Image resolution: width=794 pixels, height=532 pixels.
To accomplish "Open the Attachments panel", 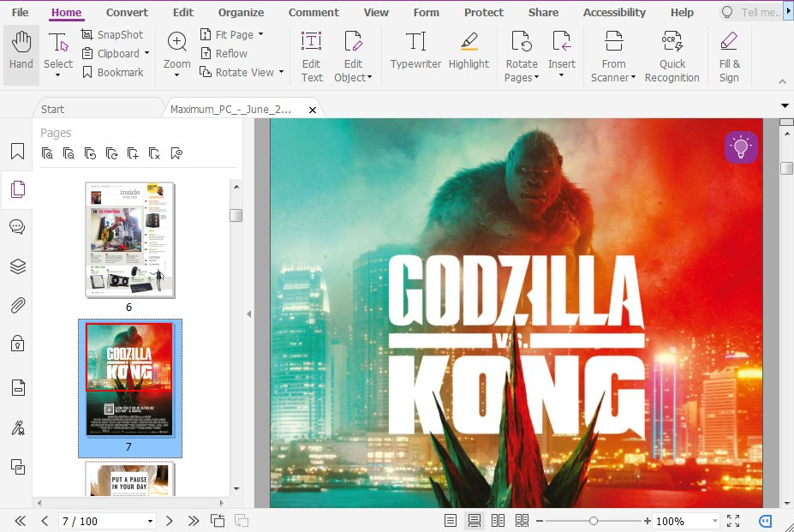I will click(17, 305).
